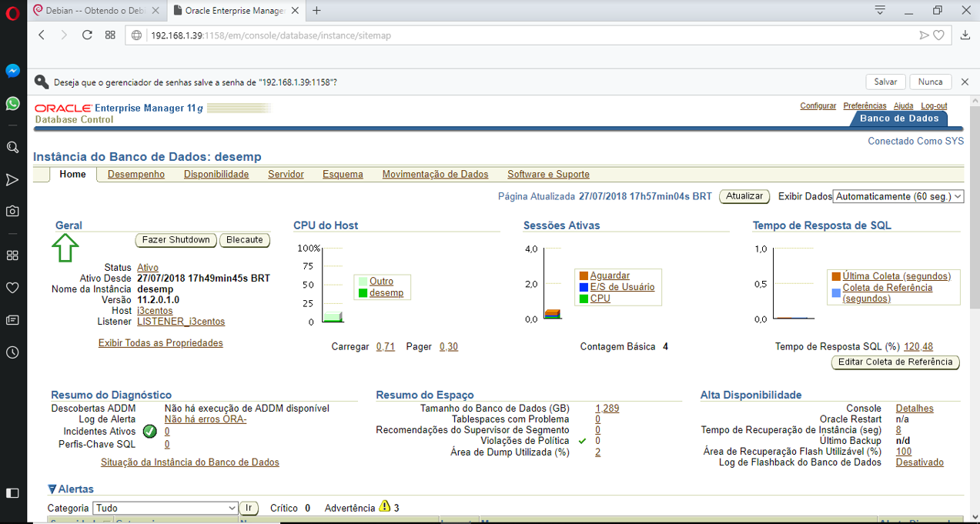Open bookmarks heart in the sidebar
Image resolution: width=980 pixels, height=524 pixels.
pyautogui.click(x=12, y=288)
